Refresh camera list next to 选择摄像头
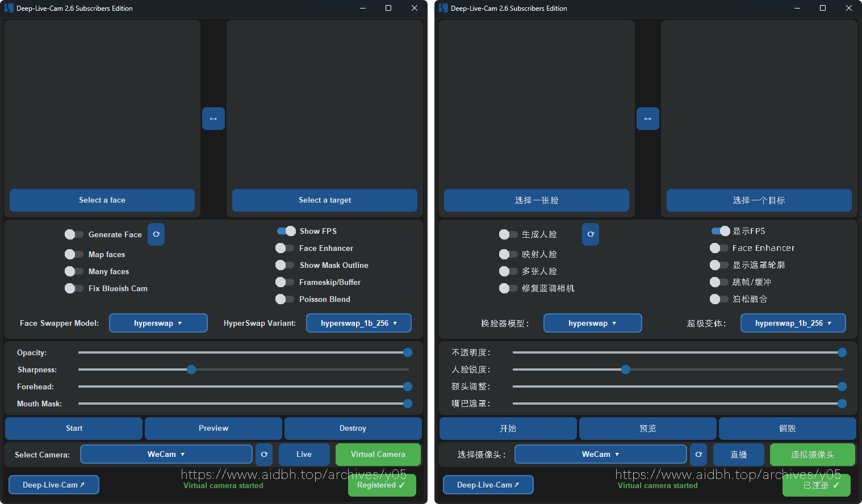862x504 pixels. point(698,455)
